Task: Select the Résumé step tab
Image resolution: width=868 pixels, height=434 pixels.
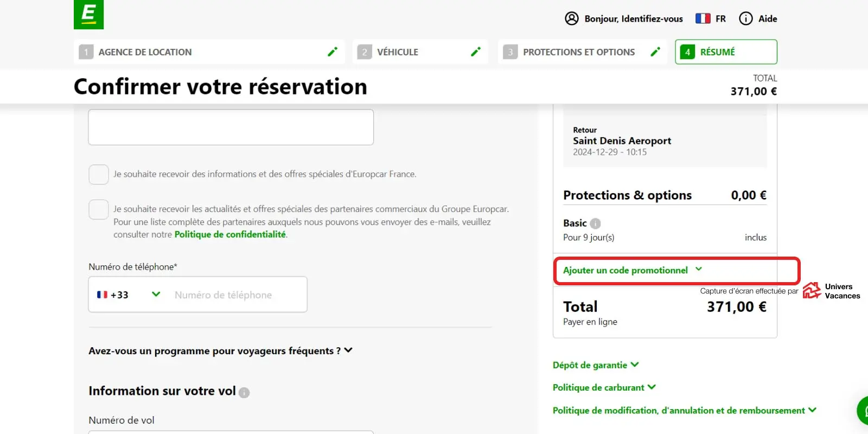Action: tap(726, 52)
